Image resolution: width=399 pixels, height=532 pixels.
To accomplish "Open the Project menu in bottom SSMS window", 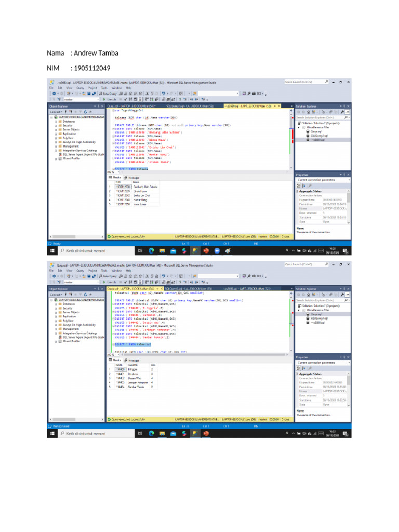I will click(92, 271).
